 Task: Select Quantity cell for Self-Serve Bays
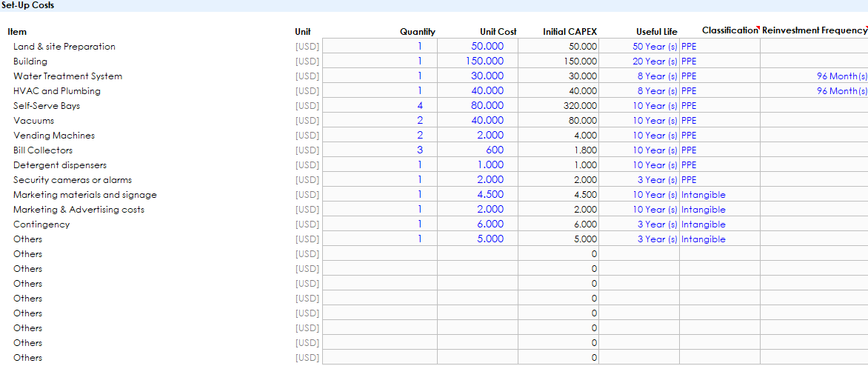pyautogui.click(x=419, y=106)
